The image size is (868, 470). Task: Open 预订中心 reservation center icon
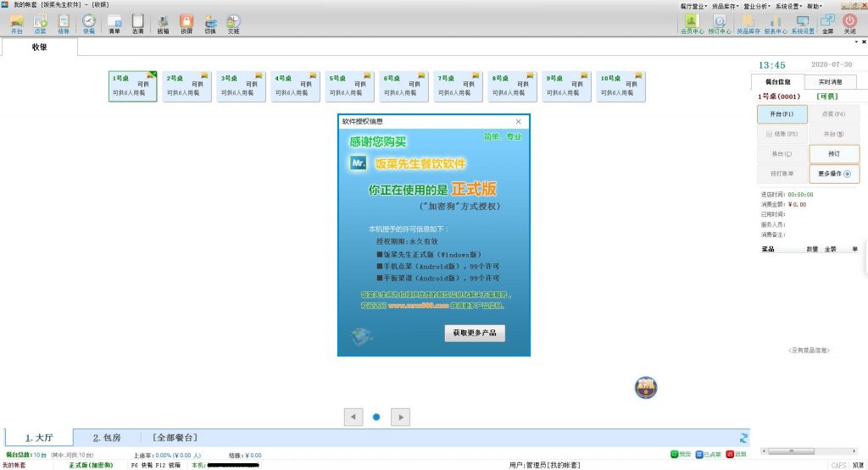(720, 24)
